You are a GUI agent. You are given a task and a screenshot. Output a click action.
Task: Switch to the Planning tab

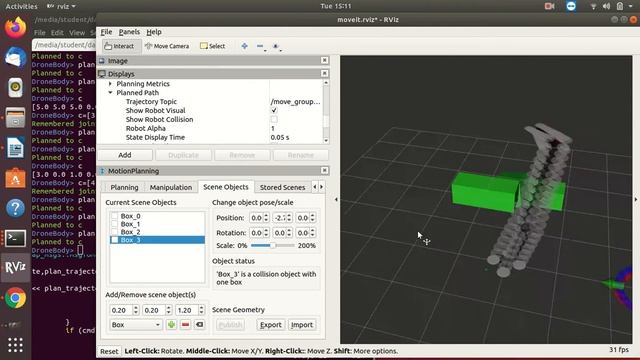(124, 187)
